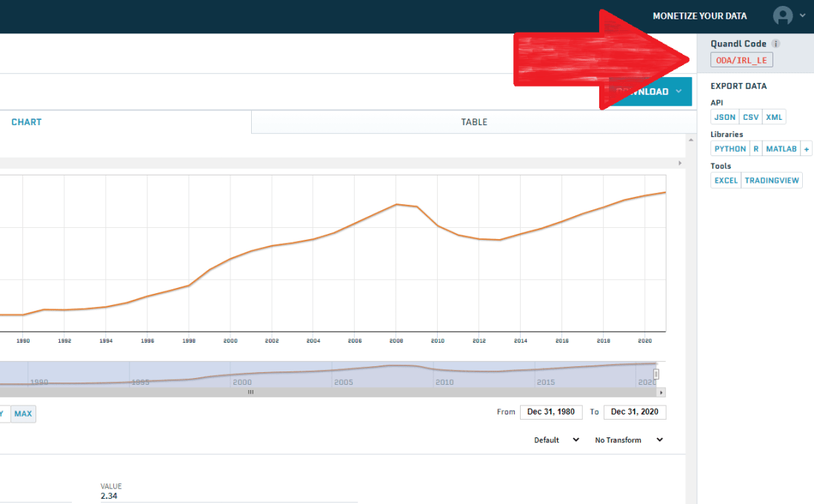This screenshot has width=814, height=504.
Task: Click the From date field
Action: (x=551, y=412)
